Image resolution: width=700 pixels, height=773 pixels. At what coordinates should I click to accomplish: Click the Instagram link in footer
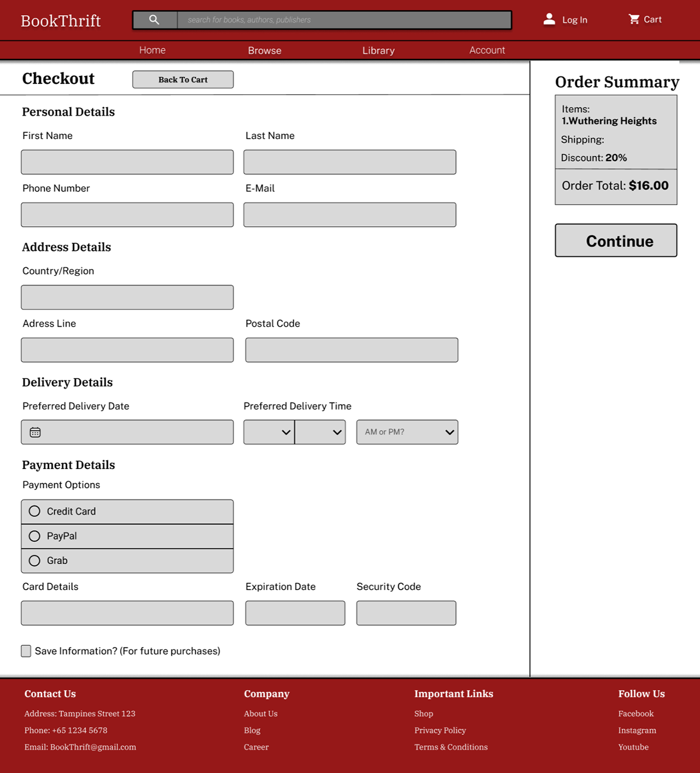[637, 730]
